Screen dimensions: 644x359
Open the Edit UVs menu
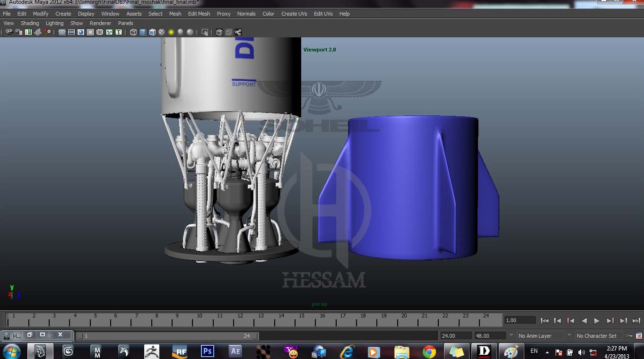click(323, 14)
